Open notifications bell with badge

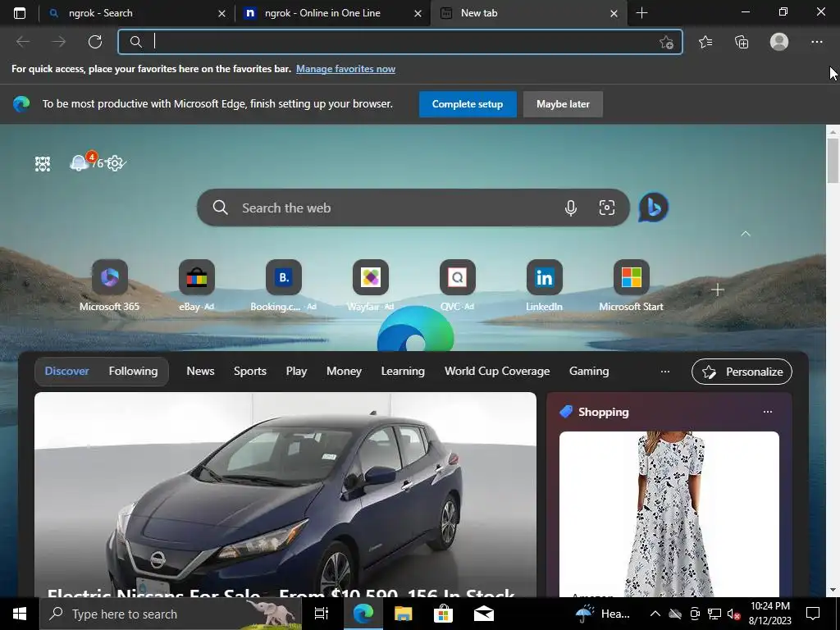point(80,162)
